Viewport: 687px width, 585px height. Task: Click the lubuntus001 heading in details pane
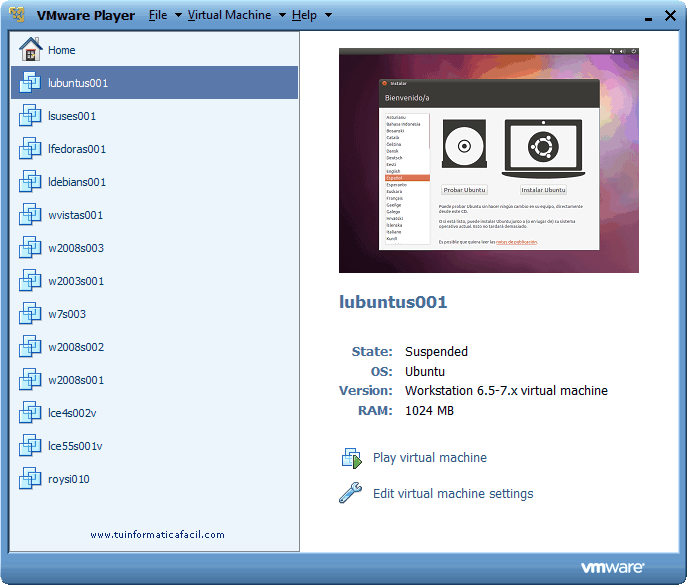[393, 302]
